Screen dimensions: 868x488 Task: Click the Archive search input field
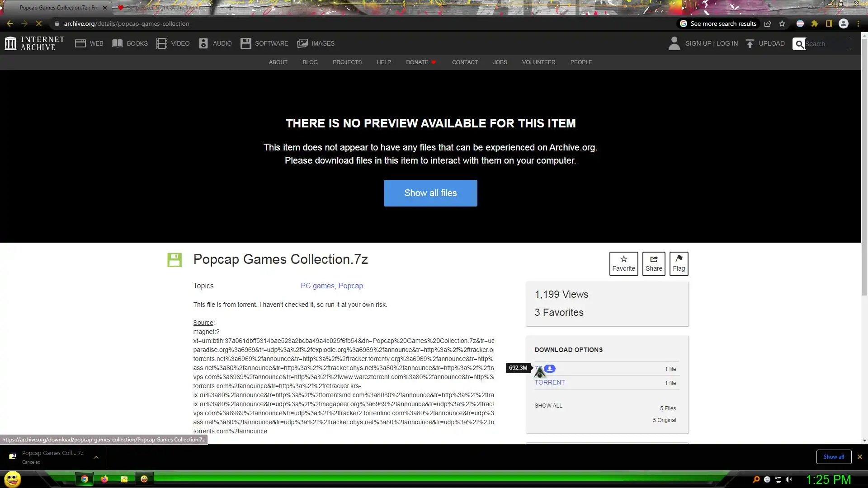pyautogui.click(x=826, y=44)
